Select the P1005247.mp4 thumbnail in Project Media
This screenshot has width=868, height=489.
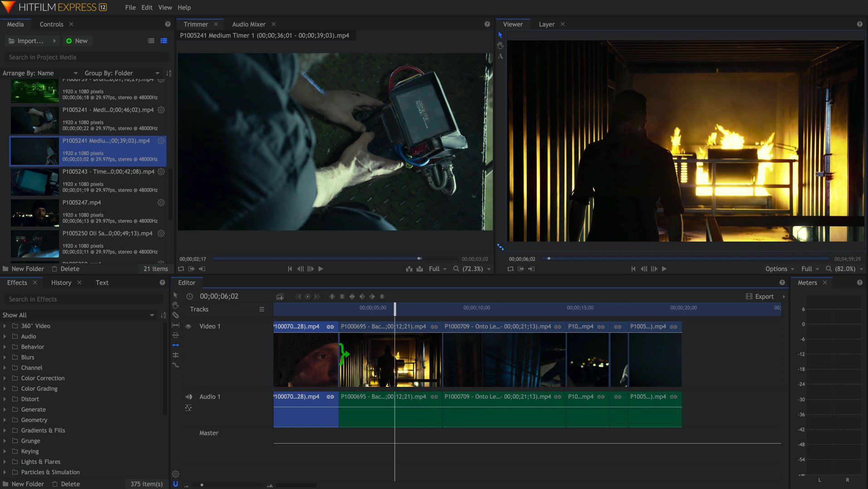click(34, 212)
